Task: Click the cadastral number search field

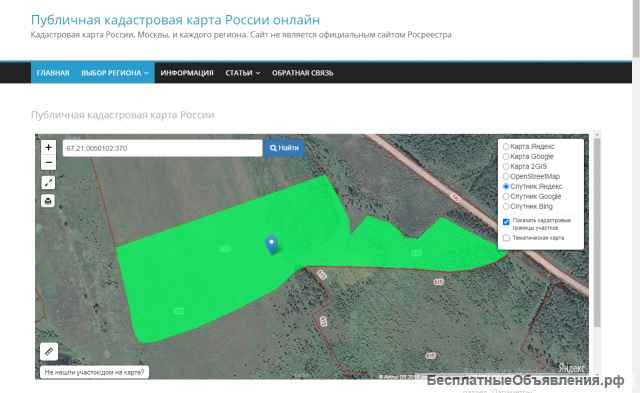Action: [162, 148]
